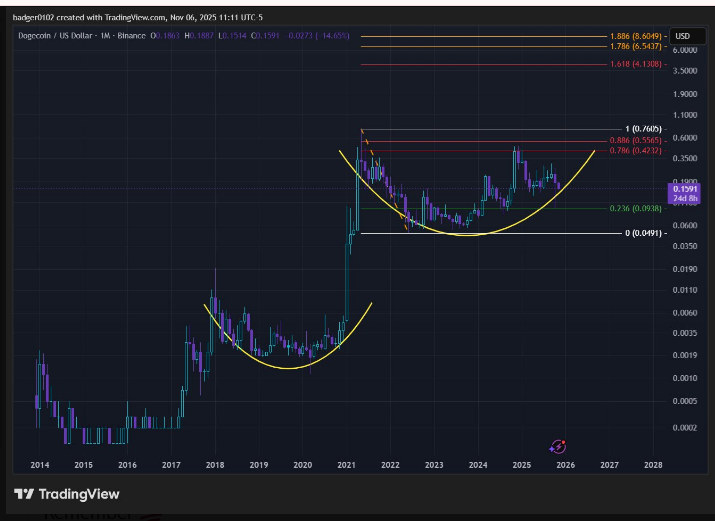Click the 2021 label on the time axis
Screen dimensions: 715x521
point(346,465)
